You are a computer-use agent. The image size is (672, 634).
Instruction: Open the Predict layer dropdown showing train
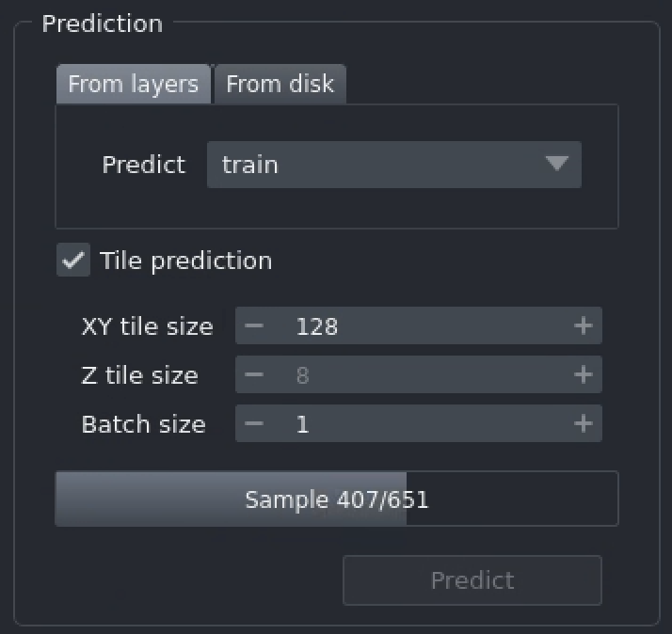(x=376, y=165)
